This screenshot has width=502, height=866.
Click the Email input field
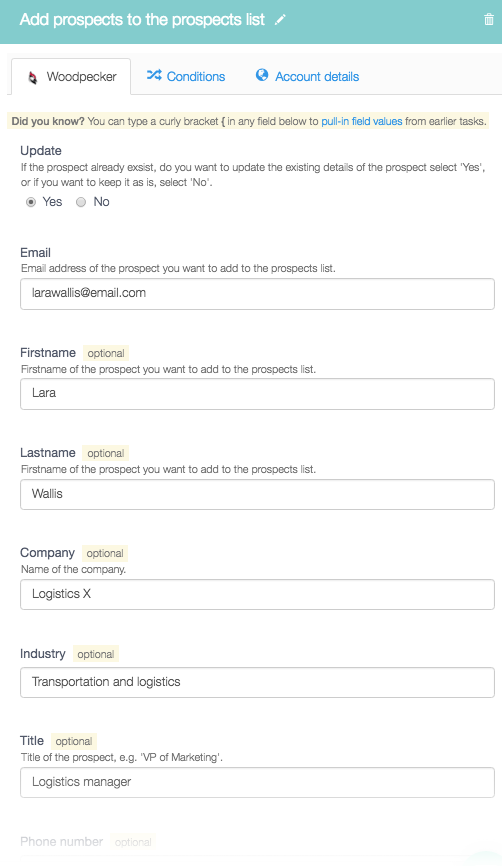[257, 294]
